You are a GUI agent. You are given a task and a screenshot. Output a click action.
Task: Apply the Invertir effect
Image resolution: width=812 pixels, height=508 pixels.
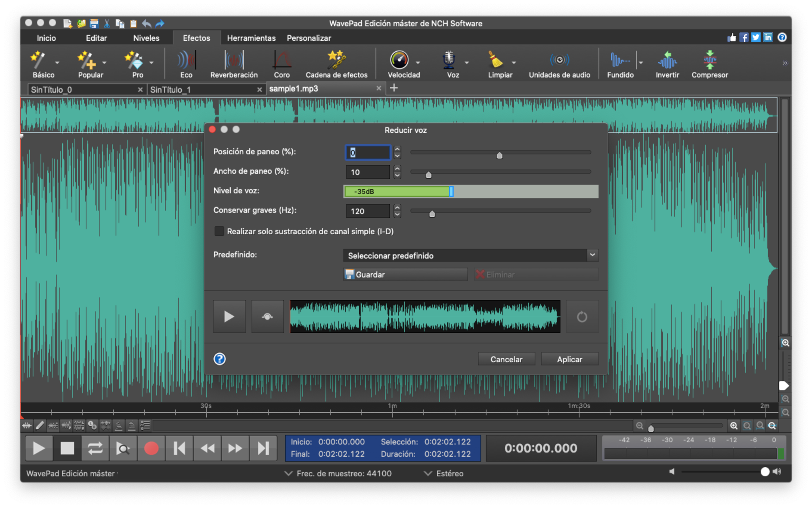pos(667,64)
